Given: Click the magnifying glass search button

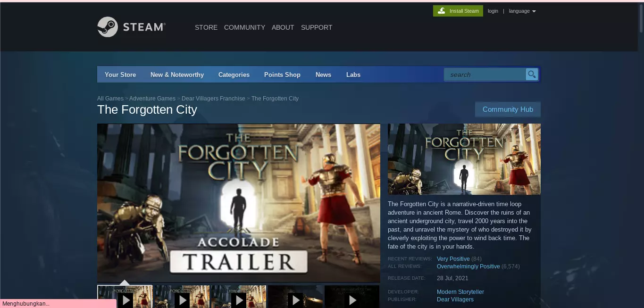Looking at the screenshot, I should [532, 75].
